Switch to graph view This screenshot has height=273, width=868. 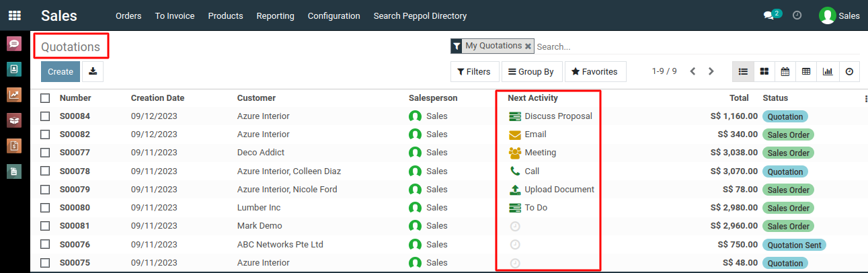(828, 71)
